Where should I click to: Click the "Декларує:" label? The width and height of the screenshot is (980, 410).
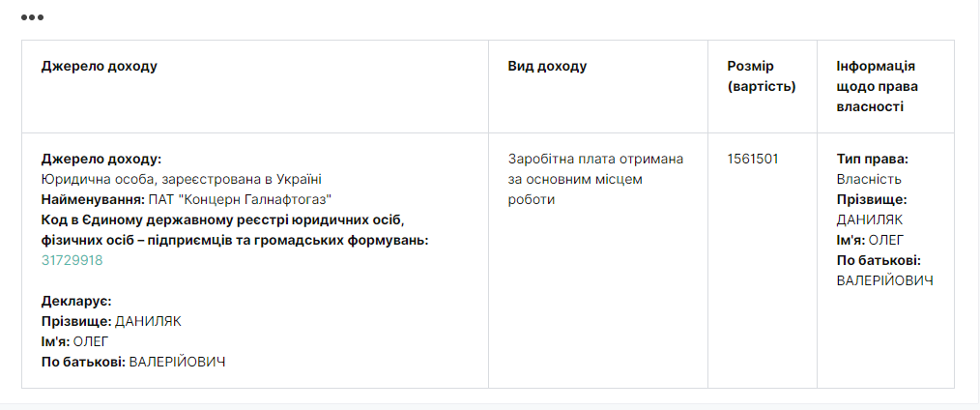click(76, 301)
